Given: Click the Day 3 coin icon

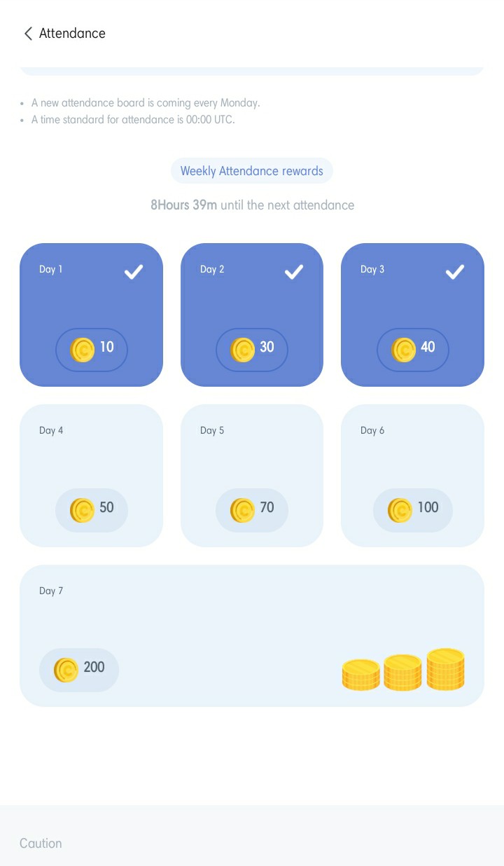Looking at the screenshot, I should coord(403,350).
